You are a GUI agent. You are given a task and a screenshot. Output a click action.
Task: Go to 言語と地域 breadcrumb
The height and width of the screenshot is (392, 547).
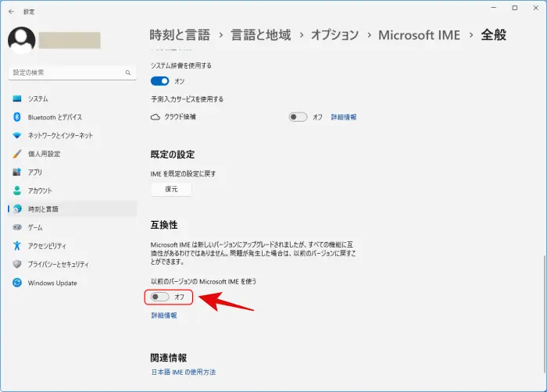(260, 35)
